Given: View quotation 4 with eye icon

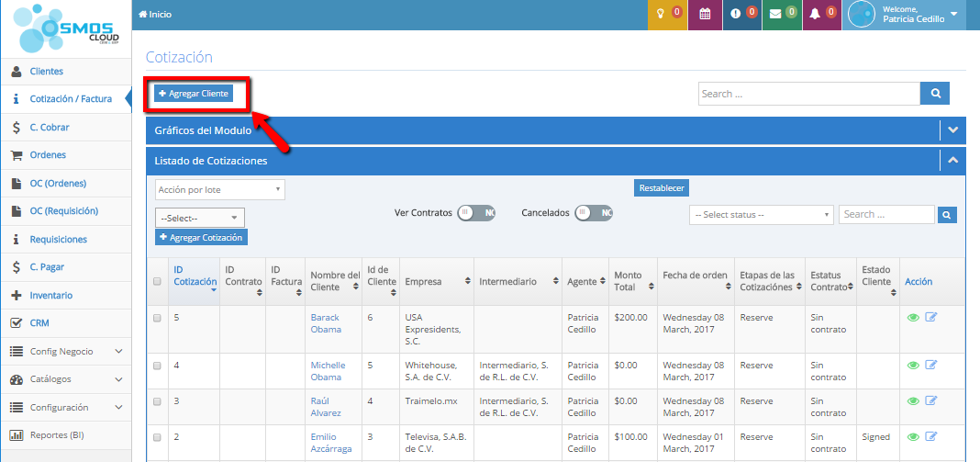Looking at the screenshot, I should coord(913,365).
